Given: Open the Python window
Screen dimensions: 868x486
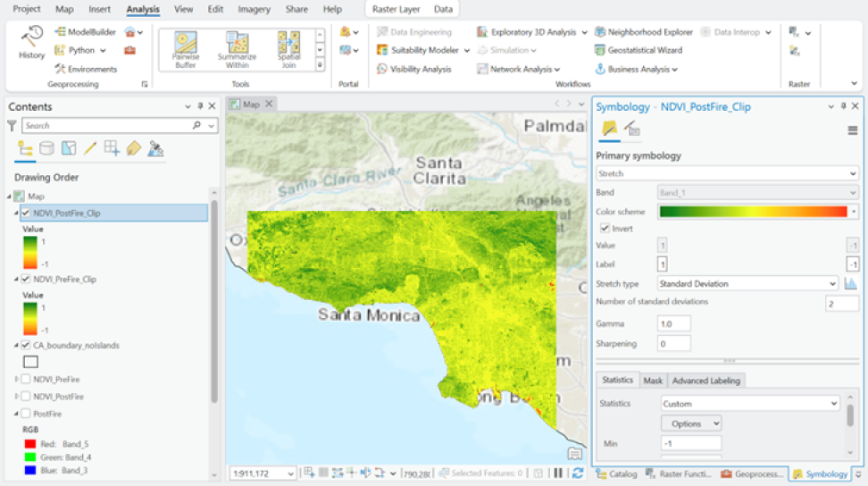Looking at the screenshot, I should coord(80,50).
